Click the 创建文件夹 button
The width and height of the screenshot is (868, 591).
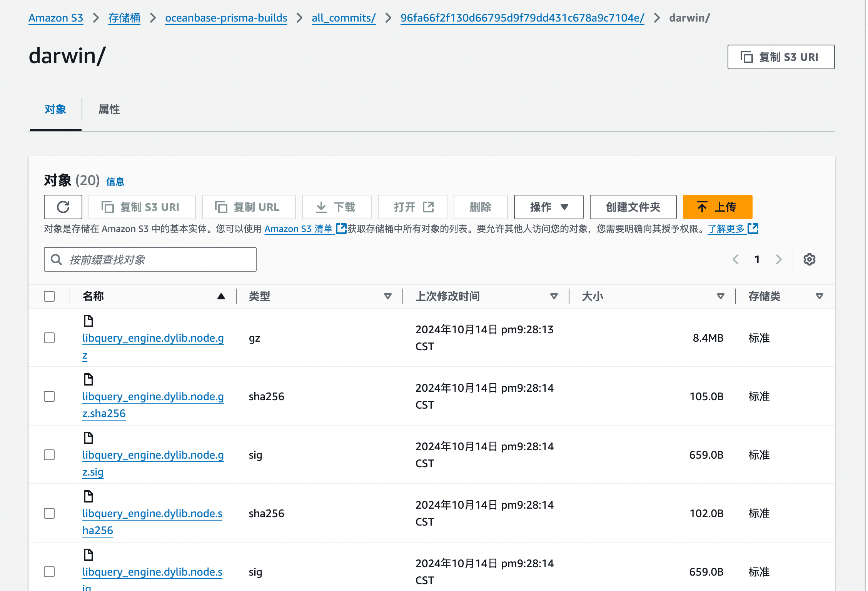pos(633,207)
